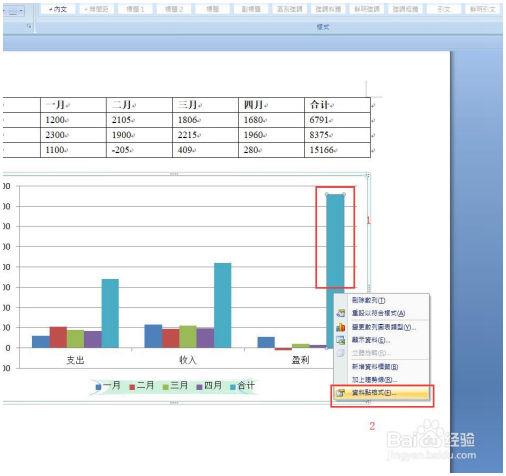The width and height of the screenshot is (506, 476).
Task: Select the teal 合计 bar in the 支出 group
Action: 110,313
